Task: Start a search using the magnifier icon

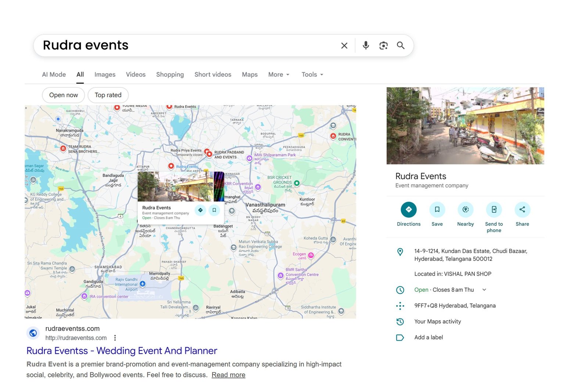Action: (401, 46)
